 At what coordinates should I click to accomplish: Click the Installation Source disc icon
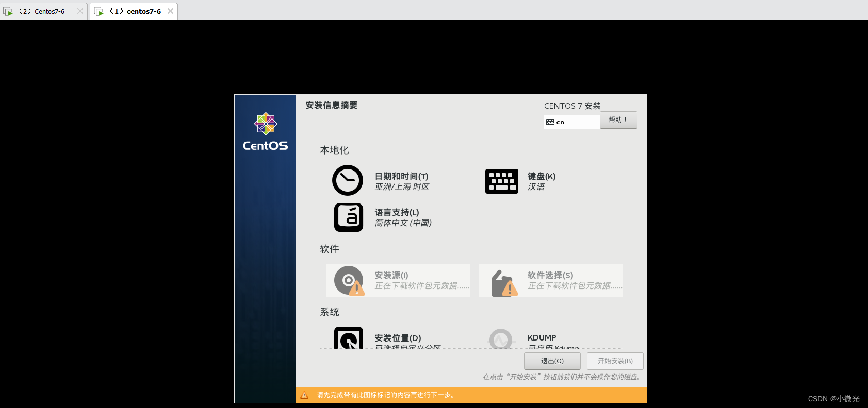tap(349, 280)
